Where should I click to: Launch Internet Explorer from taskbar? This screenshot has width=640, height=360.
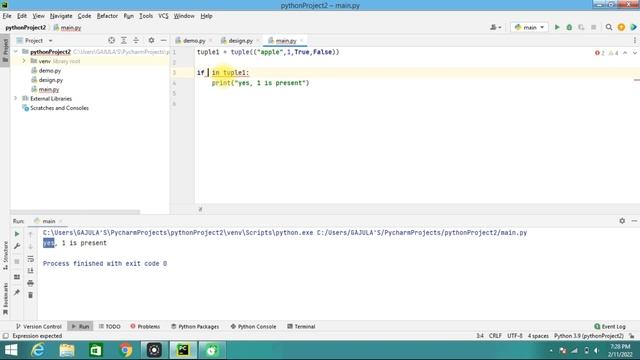pos(38,350)
